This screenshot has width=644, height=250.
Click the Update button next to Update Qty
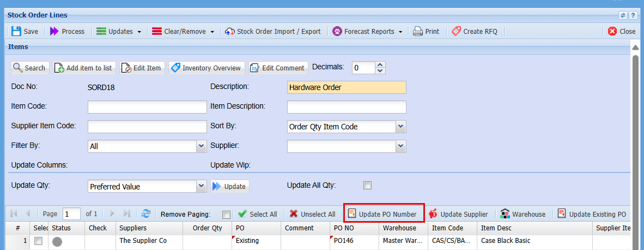click(x=230, y=186)
